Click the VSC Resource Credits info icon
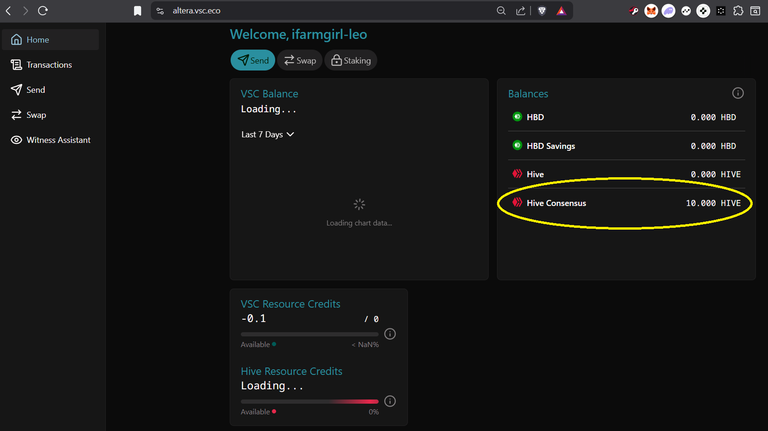 click(x=390, y=334)
